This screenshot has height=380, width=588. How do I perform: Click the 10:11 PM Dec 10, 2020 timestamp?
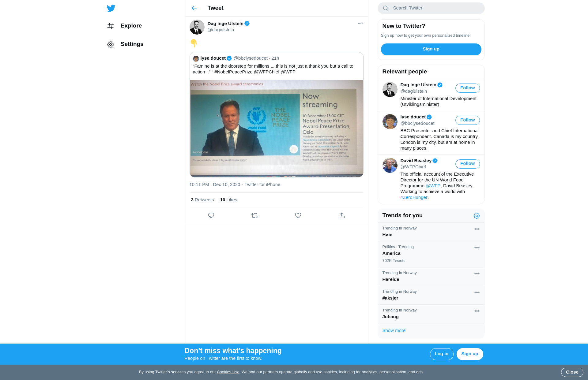215,184
